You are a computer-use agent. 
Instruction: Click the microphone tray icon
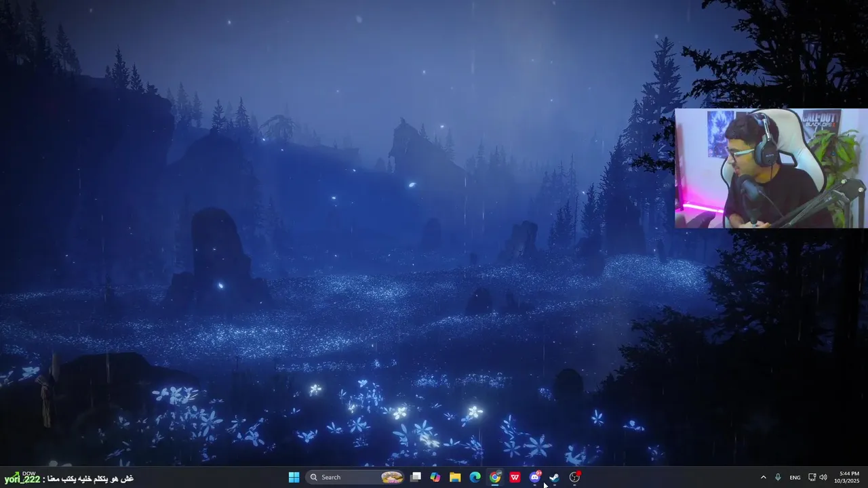(x=778, y=477)
